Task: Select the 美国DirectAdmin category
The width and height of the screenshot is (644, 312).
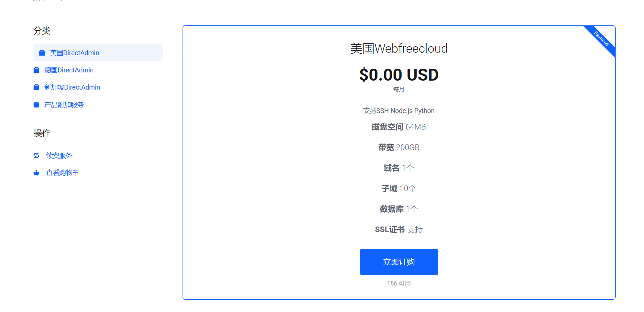Action: click(75, 53)
